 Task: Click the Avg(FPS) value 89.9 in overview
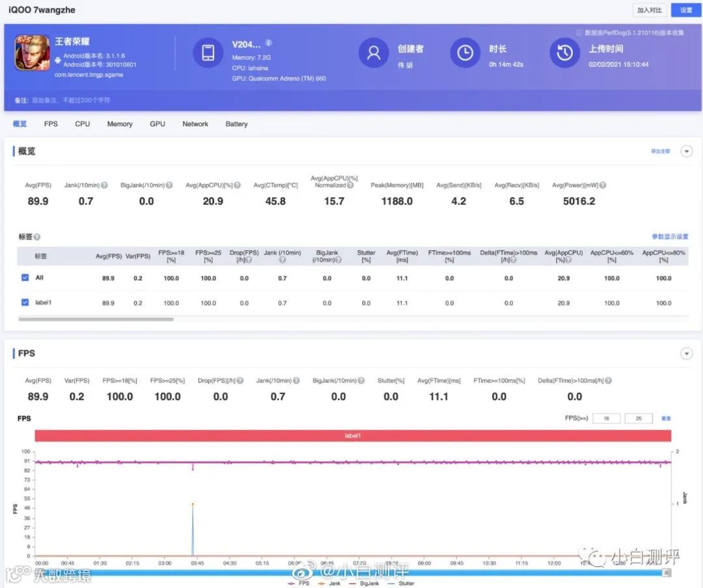click(x=38, y=201)
